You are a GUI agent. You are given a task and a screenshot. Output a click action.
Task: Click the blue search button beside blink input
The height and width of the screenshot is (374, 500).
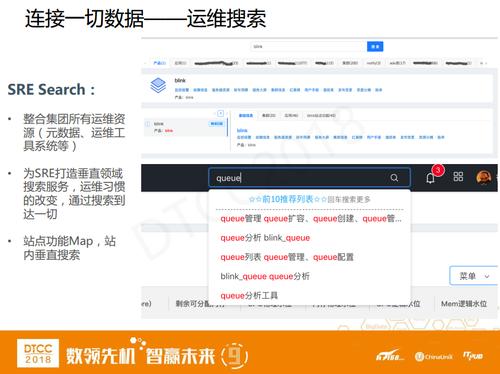tap(375, 46)
